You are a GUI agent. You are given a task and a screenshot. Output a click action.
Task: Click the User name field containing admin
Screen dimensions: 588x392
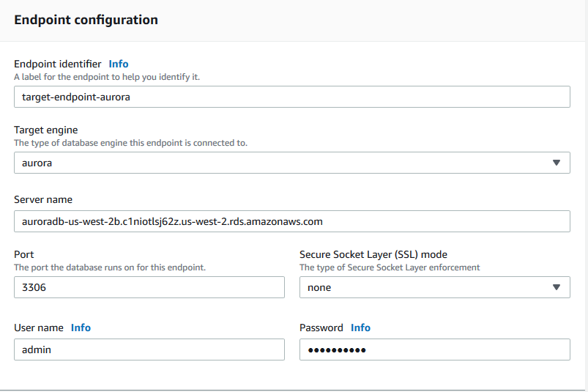tap(149, 350)
